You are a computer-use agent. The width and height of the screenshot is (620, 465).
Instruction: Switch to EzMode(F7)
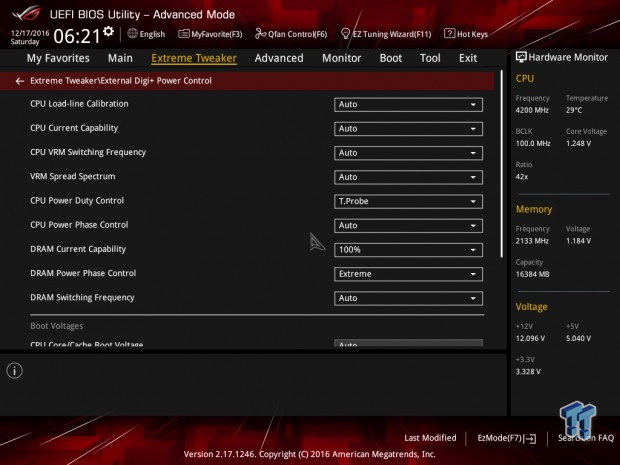click(x=507, y=438)
